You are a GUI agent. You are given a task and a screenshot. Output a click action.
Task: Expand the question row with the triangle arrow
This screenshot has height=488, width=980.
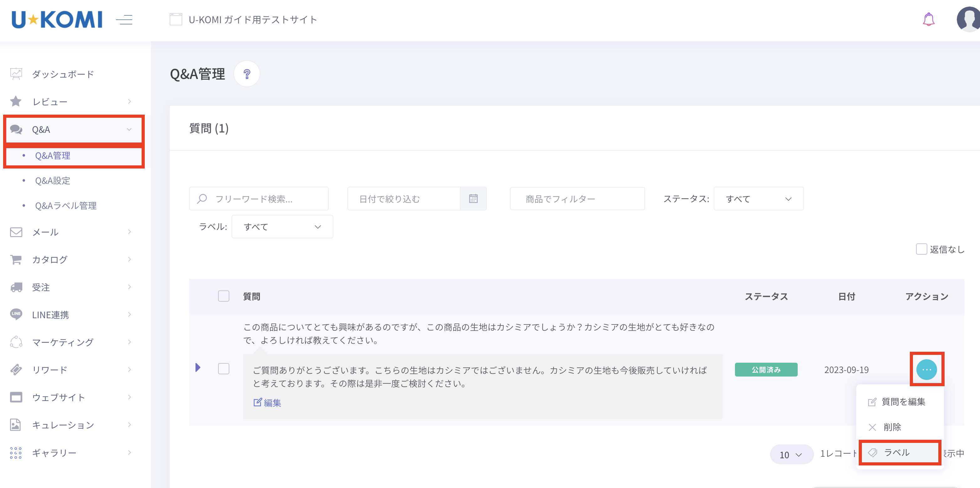click(198, 367)
